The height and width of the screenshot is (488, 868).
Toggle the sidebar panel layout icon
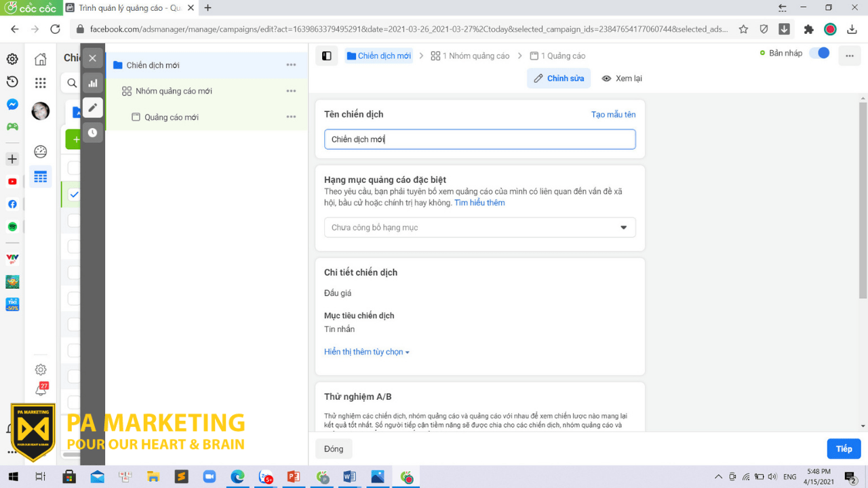click(327, 56)
